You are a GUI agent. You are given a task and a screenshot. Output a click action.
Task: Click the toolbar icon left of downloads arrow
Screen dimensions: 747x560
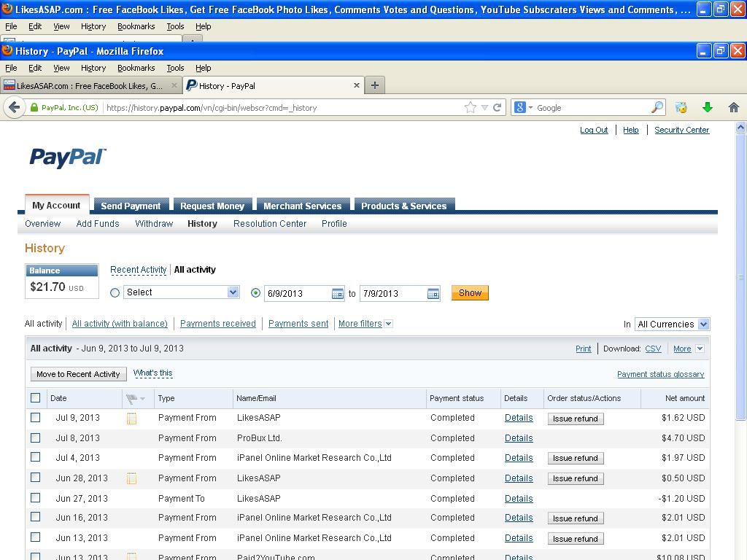(681, 108)
